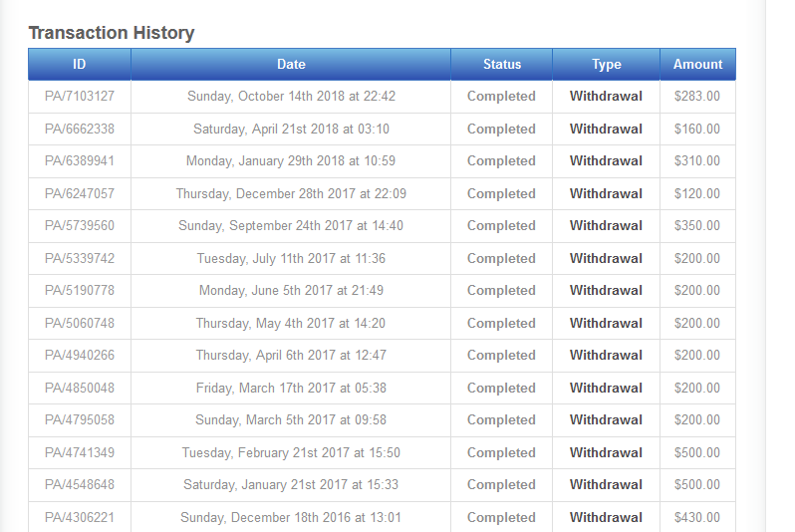Screen dimensions: 795x532
Task: Click the date Saturday, April 21st 2018
Action: [291, 129]
